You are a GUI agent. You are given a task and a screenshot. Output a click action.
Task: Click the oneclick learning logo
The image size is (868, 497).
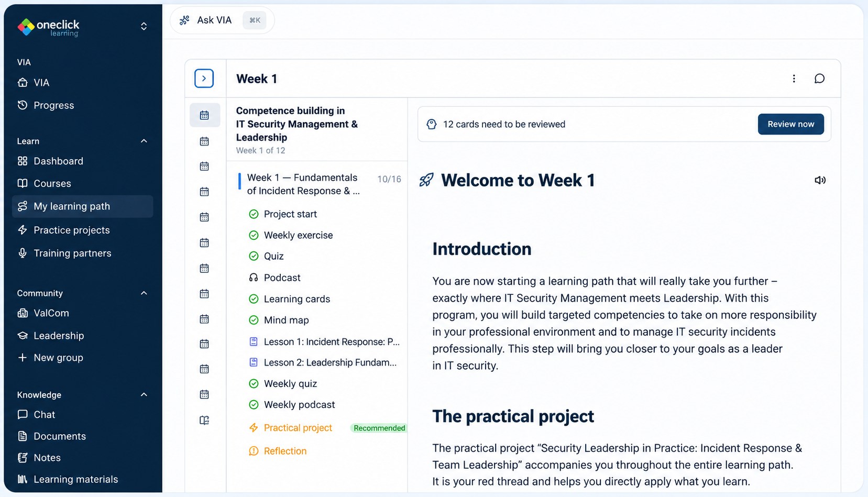click(48, 27)
